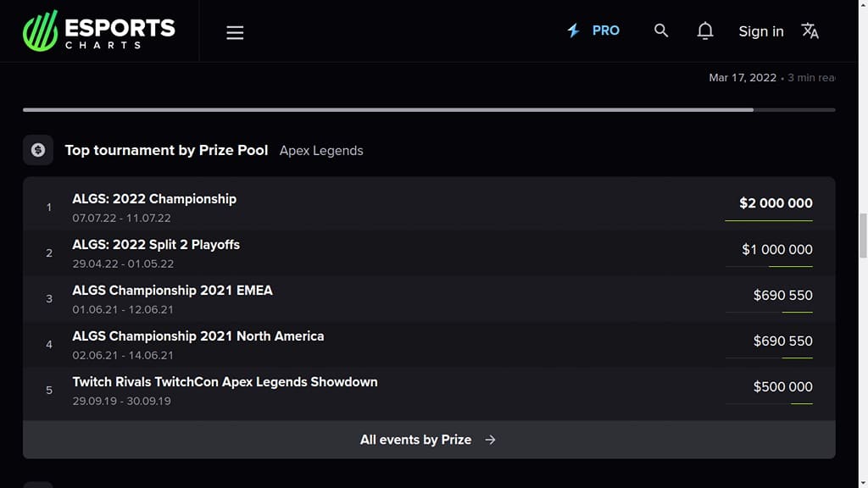The height and width of the screenshot is (488, 868).
Task: Open the PRO subscription link
Action: point(605,30)
